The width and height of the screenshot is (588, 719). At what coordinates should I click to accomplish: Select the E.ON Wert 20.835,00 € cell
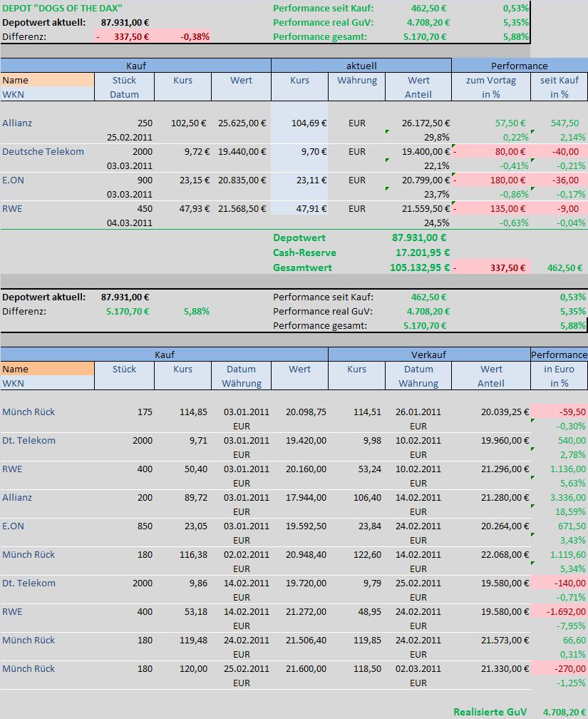[x=242, y=180]
